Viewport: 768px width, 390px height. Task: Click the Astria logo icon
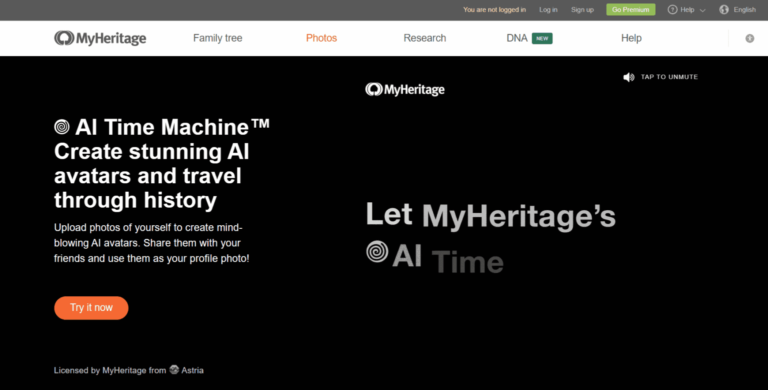(x=174, y=370)
